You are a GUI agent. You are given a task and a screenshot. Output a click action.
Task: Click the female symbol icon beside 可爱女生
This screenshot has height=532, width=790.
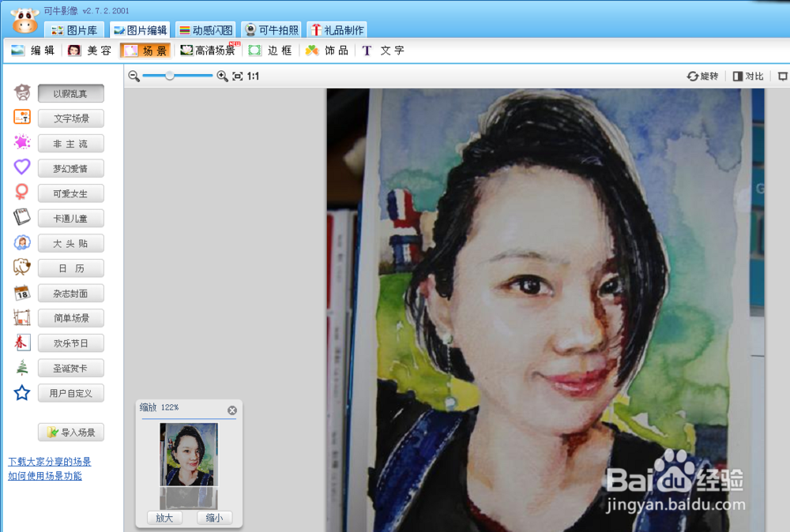click(21, 192)
